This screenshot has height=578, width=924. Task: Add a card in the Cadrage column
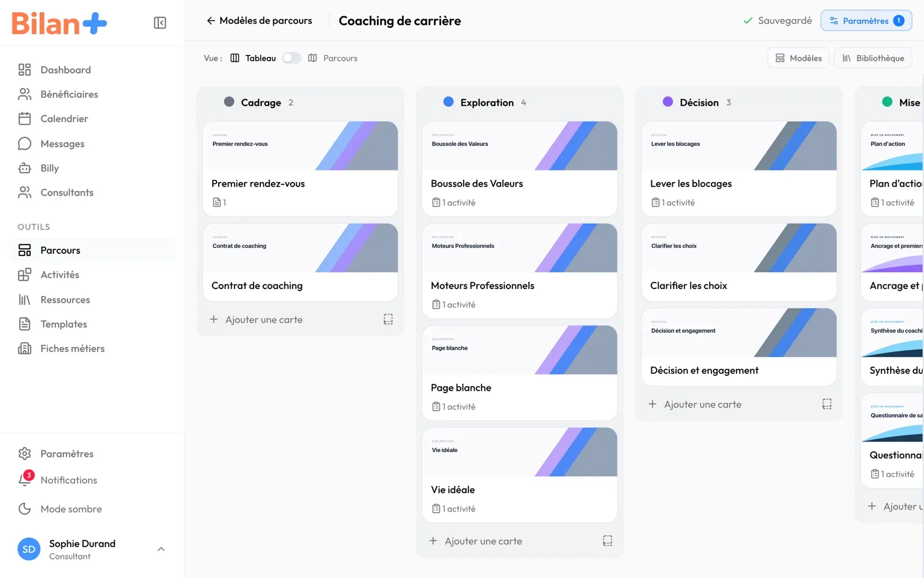point(256,320)
